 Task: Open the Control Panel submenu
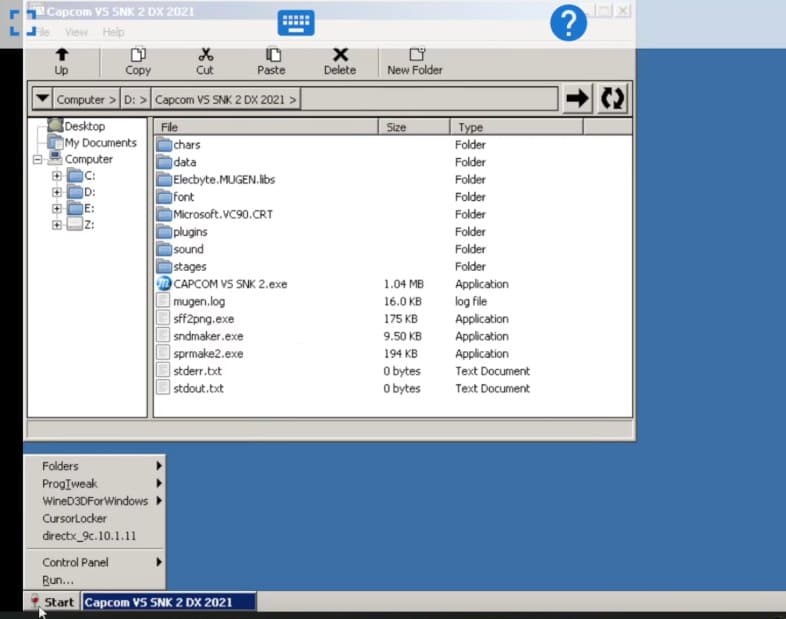pos(95,562)
